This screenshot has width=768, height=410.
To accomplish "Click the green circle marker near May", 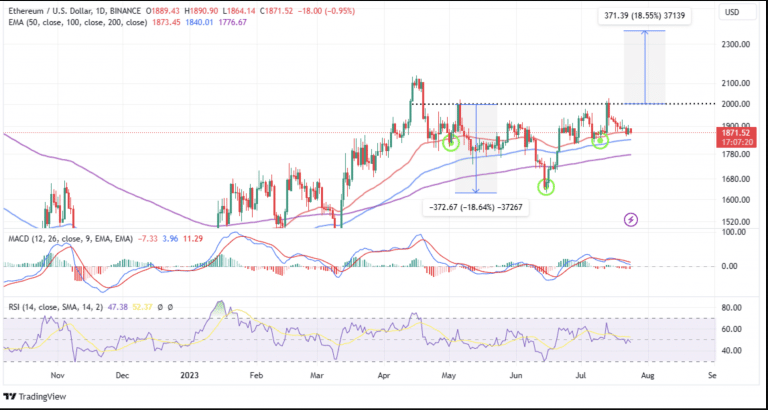I will point(451,143).
